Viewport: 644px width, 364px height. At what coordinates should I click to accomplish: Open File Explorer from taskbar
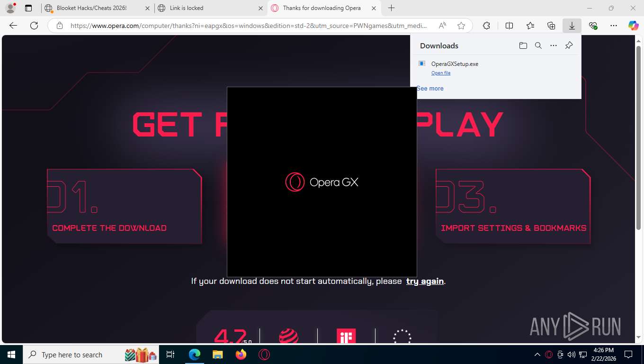(x=217, y=355)
